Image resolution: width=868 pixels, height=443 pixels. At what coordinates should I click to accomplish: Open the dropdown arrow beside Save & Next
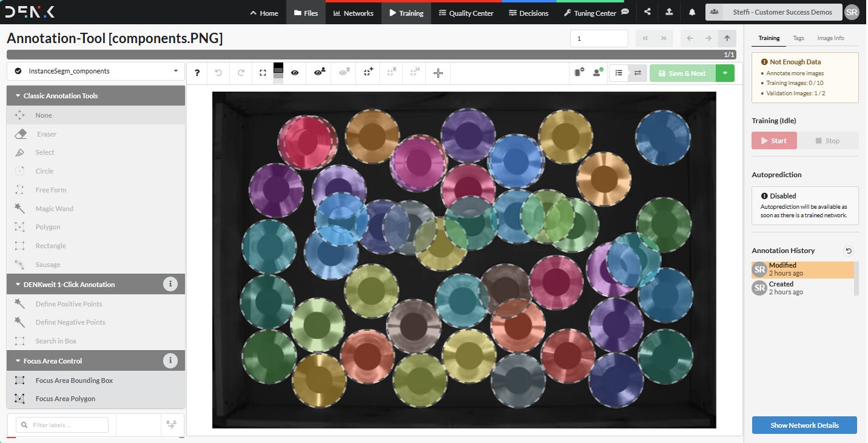(x=725, y=73)
